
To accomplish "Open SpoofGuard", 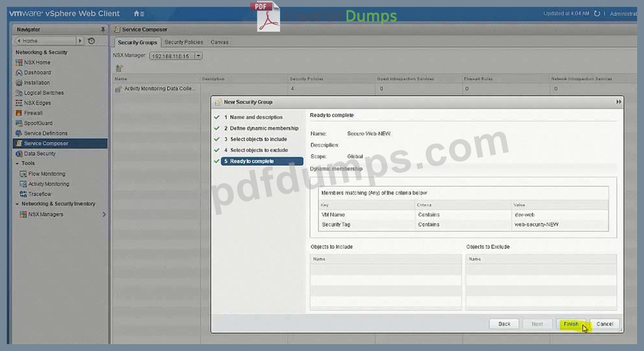I will pos(39,123).
